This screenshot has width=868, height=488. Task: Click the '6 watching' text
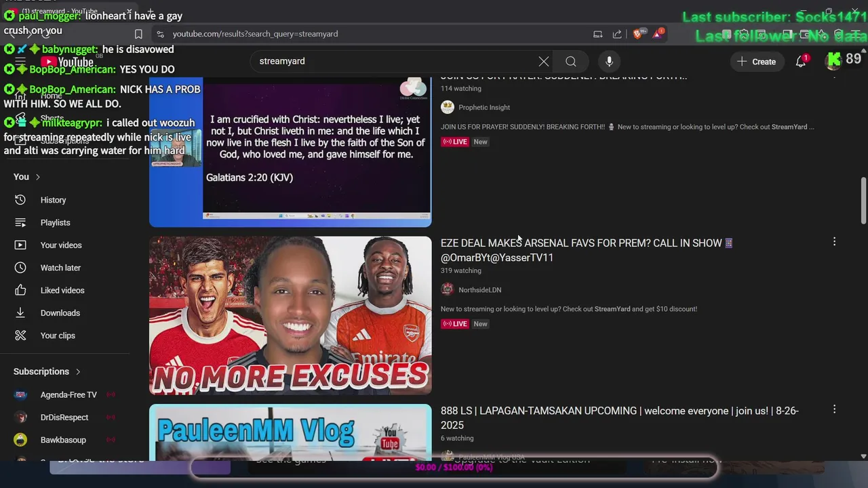click(457, 439)
